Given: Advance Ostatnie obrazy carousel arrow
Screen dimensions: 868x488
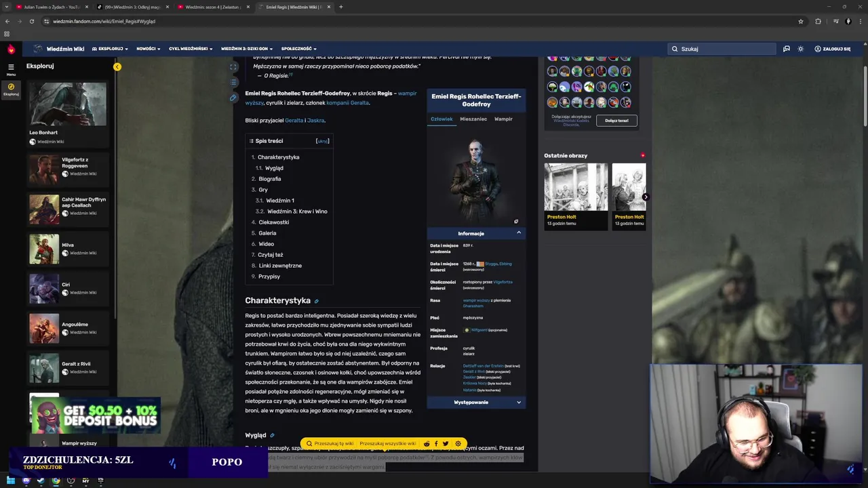Looking at the screenshot, I should click(x=645, y=197).
